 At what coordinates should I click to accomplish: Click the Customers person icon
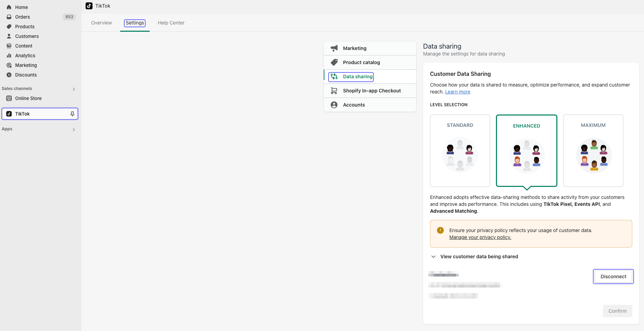(9, 36)
